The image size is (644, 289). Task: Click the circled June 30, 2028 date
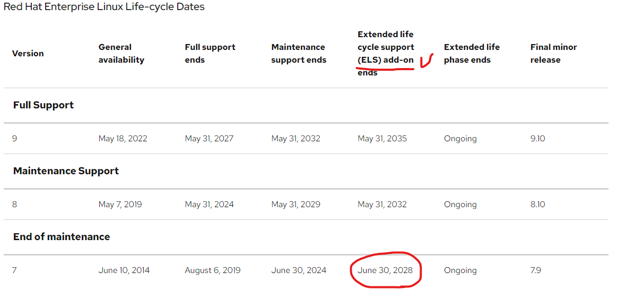(385, 270)
